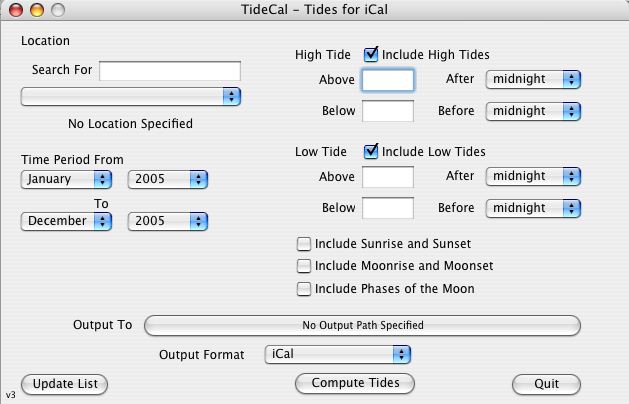Click the 'Low Tide' section label

tap(321, 152)
